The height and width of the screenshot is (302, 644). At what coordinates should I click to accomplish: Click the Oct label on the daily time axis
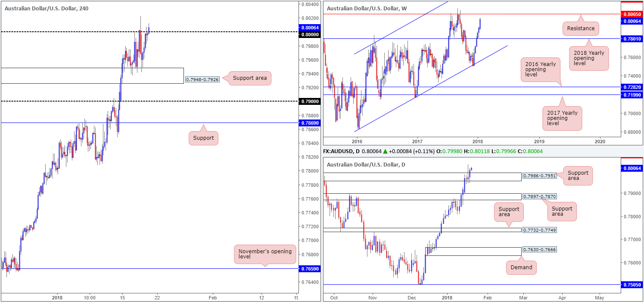(333, 298)
